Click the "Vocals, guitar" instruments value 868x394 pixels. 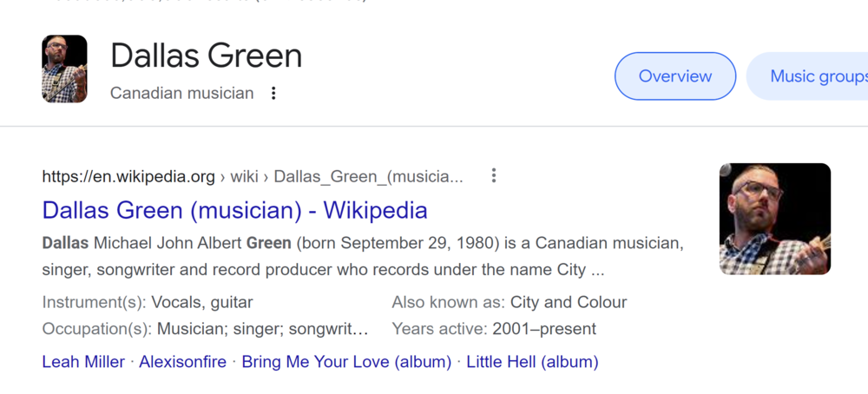201,303
